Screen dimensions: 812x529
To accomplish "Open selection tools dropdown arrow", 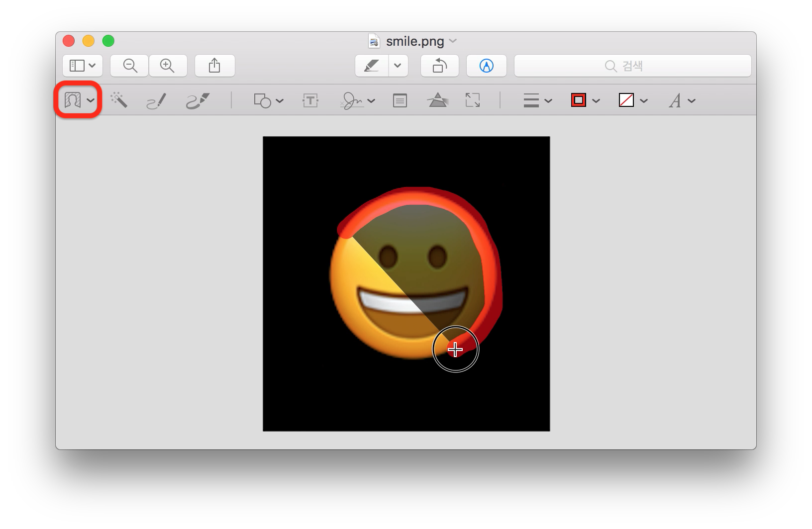I will 91,100.
